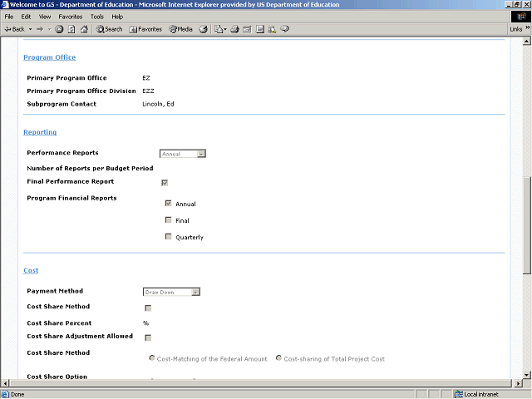
Task: Follow the Cost section link
Action: pos(31,270)
